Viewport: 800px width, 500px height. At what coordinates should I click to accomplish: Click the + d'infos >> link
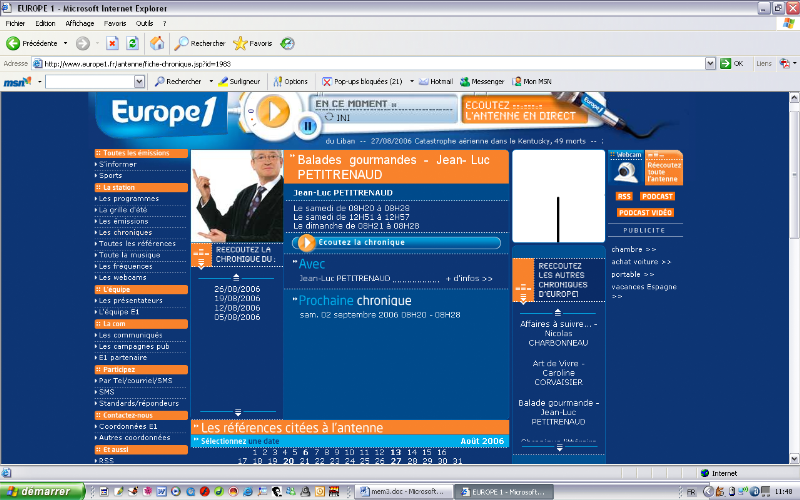pos(469,279)
